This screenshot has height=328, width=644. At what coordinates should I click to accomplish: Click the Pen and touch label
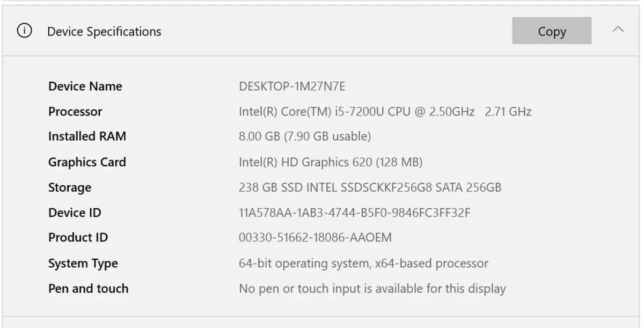88,288
